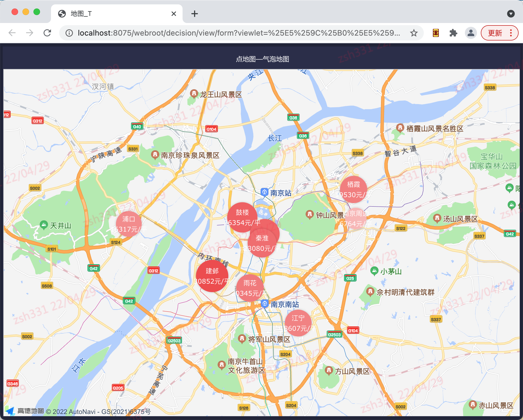Click the AutoNavi copyright text
The height and width of the screenshot is (420, 523).
click(98, 412)
